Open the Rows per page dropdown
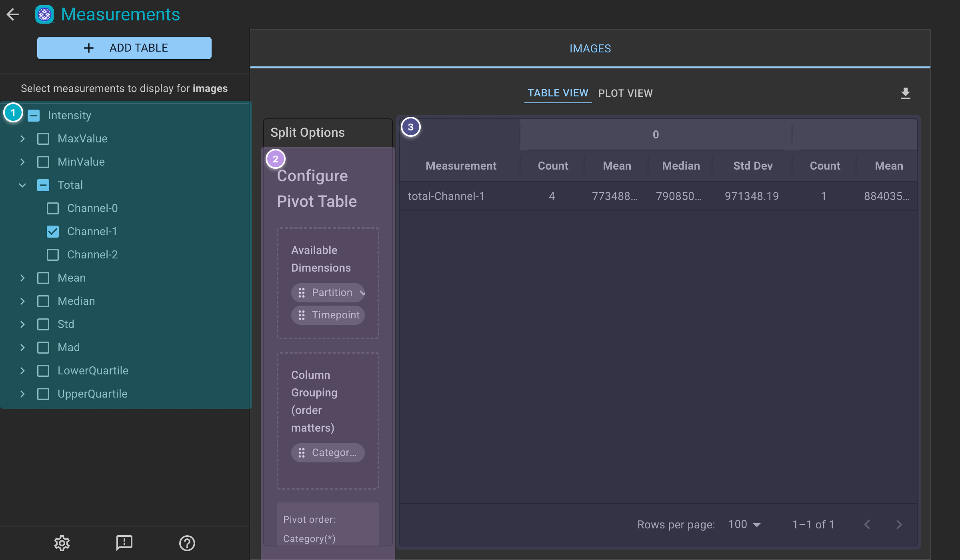Viewport: 960px width, 560px height. tap(744, 524)
